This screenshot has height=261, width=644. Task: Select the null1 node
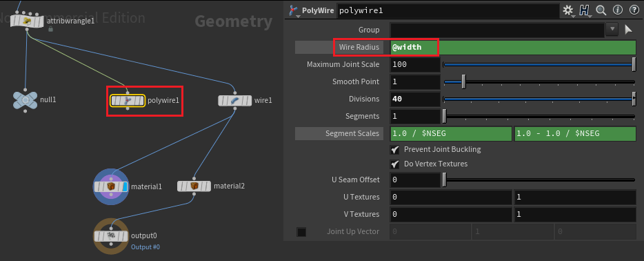pos(25,99)
